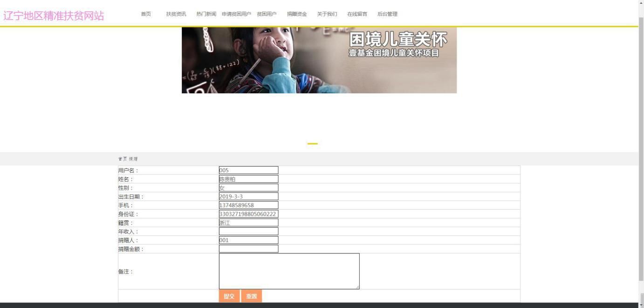Screen dimensions: 644x308
Task: Navigate to 捐赠资金
Action: [x=297, y=14]
